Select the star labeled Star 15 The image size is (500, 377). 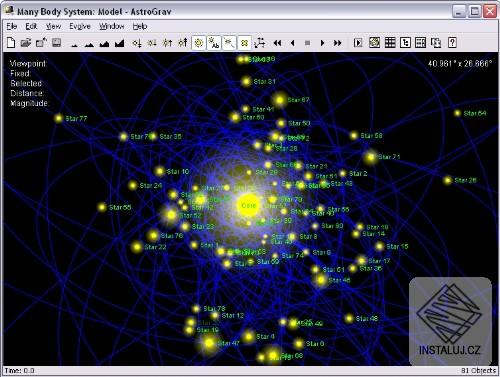pyautogui.click(x=379, y=246)
